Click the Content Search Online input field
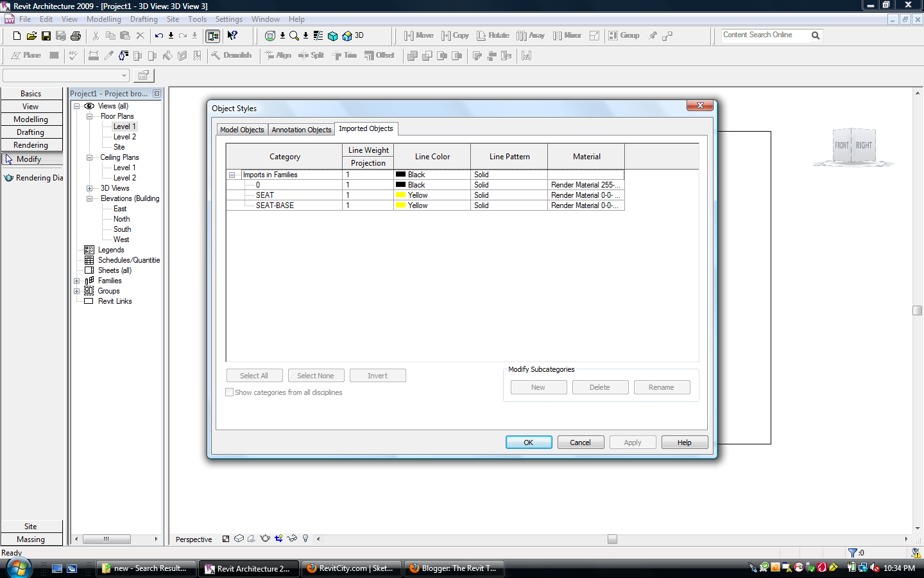924x578 pixels. click(x=764, y=35)
